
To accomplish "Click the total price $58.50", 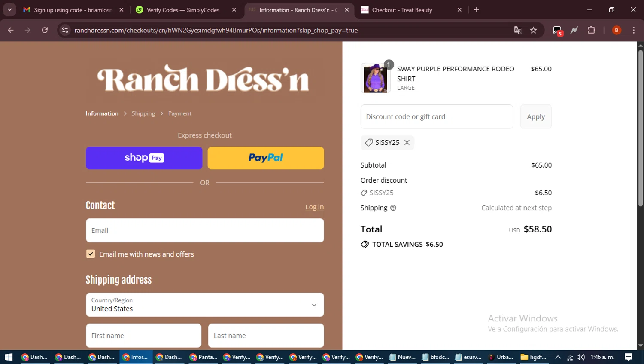I will pyautogui.click(x=538, y=229).
